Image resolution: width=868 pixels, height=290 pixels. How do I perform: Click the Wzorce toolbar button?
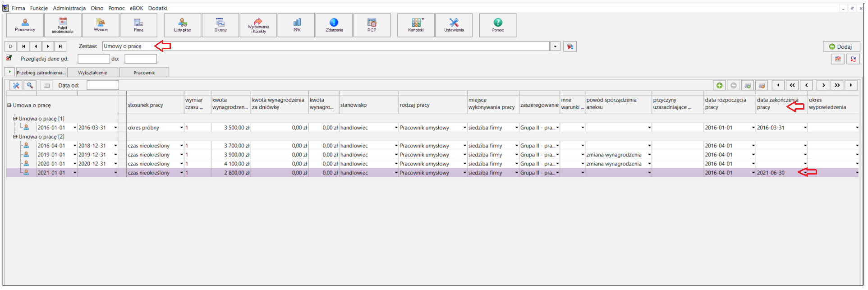pos(101,25)
